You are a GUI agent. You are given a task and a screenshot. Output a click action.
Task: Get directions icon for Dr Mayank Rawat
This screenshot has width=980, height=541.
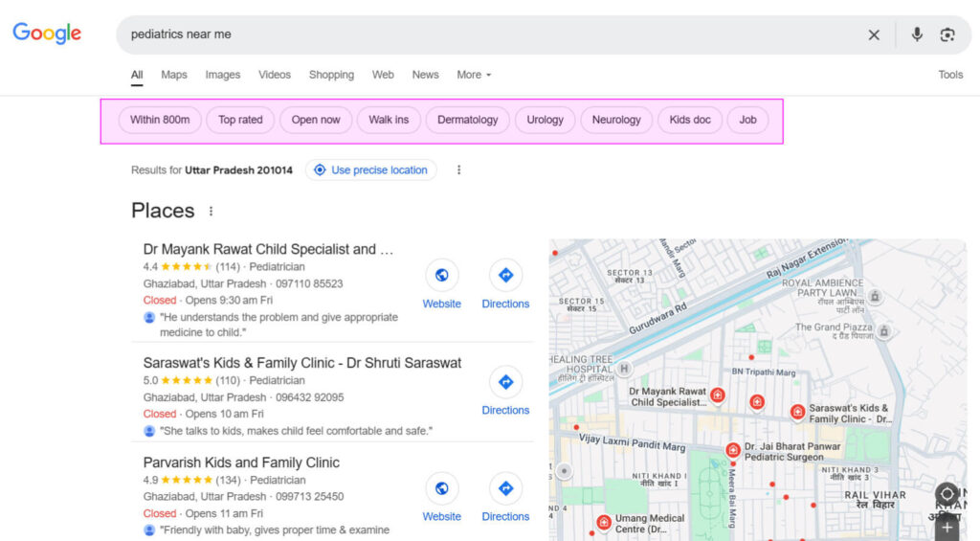click(505, 275)
